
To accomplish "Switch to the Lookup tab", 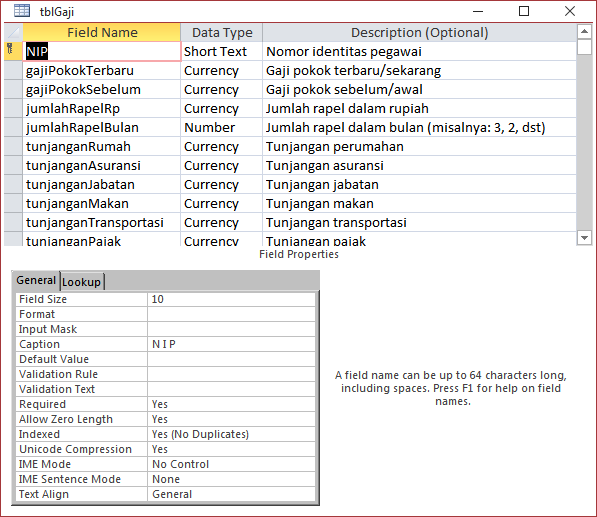I will point(81,282).
